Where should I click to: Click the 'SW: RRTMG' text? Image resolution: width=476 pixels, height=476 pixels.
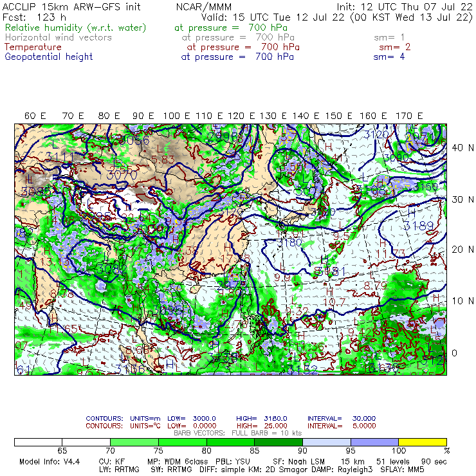pyautogui.click(x=172, y=470)
